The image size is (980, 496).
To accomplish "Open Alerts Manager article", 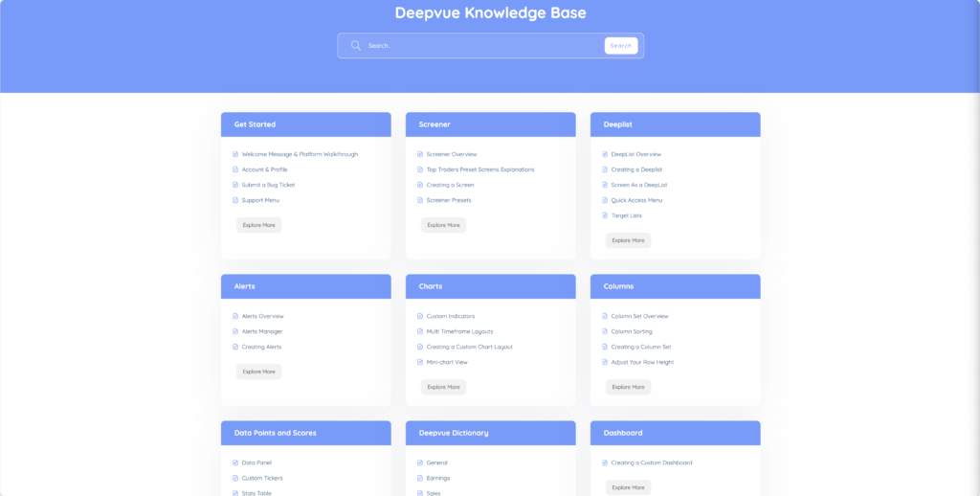I will click(x=262, y=331).
